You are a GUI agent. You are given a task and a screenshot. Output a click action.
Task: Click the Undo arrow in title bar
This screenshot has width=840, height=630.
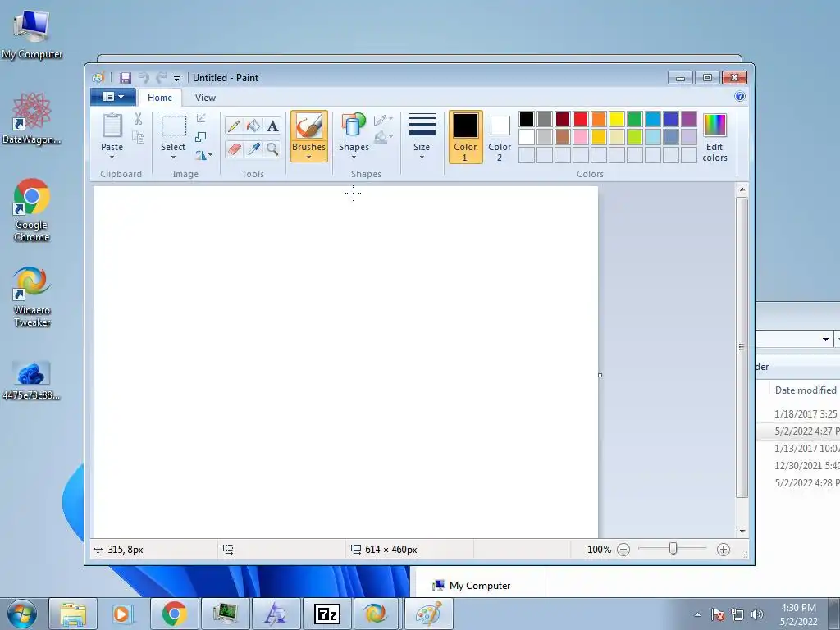(144, 78)
